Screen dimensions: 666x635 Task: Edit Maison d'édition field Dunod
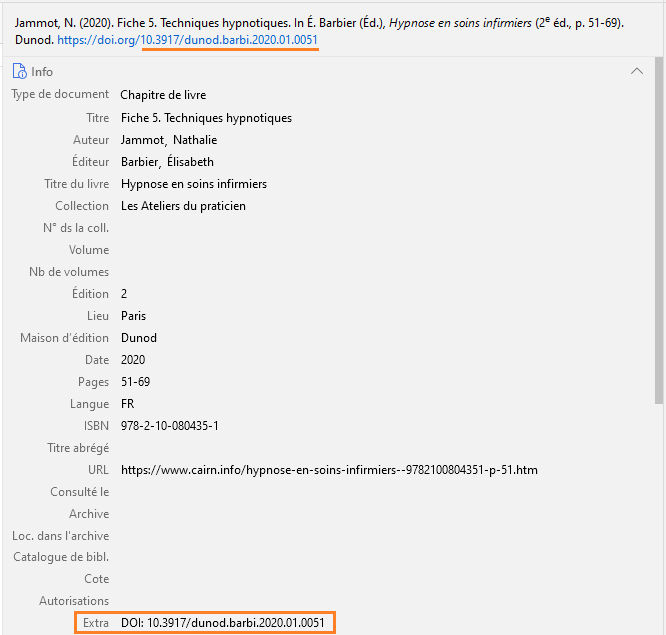click(139, 338)
